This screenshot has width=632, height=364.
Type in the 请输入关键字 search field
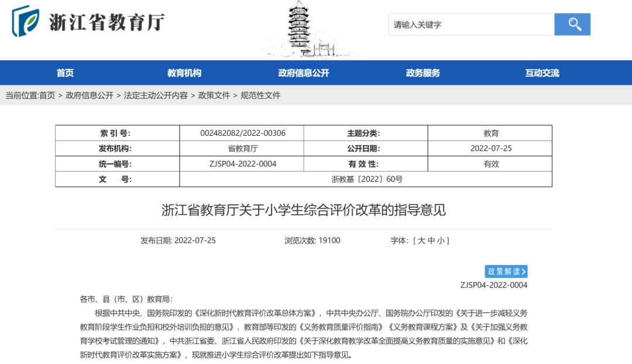point(471,25)
